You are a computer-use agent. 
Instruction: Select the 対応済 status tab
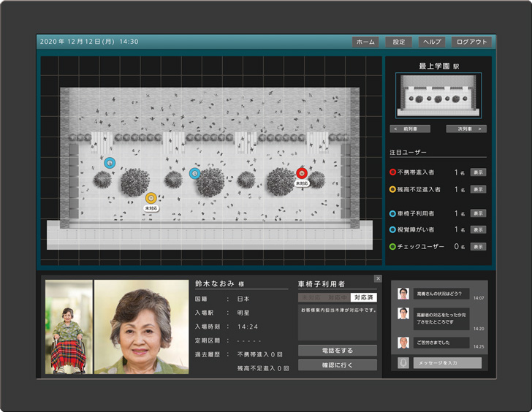[x=363, y=297]
